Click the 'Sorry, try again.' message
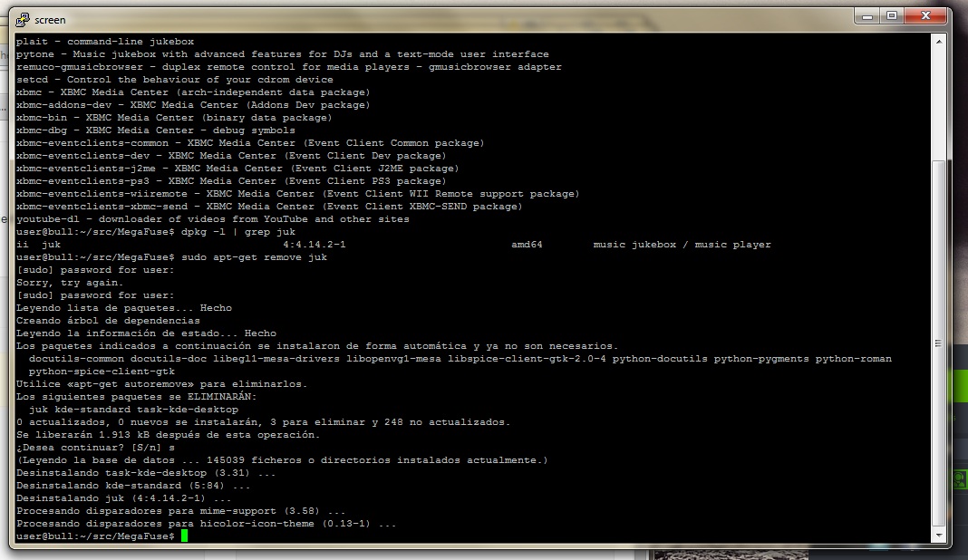968x560 pixels. coord(70,282)
